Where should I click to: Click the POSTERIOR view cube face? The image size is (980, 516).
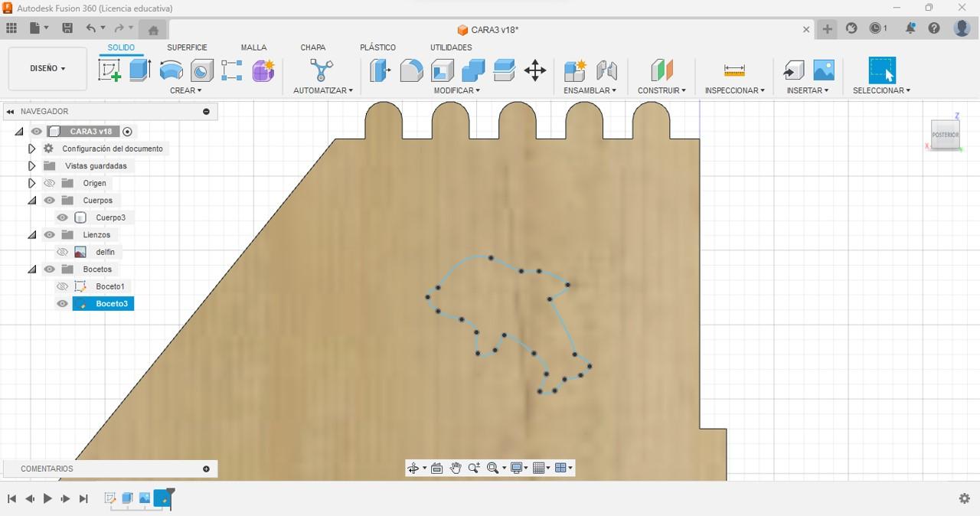pos(946,135)
